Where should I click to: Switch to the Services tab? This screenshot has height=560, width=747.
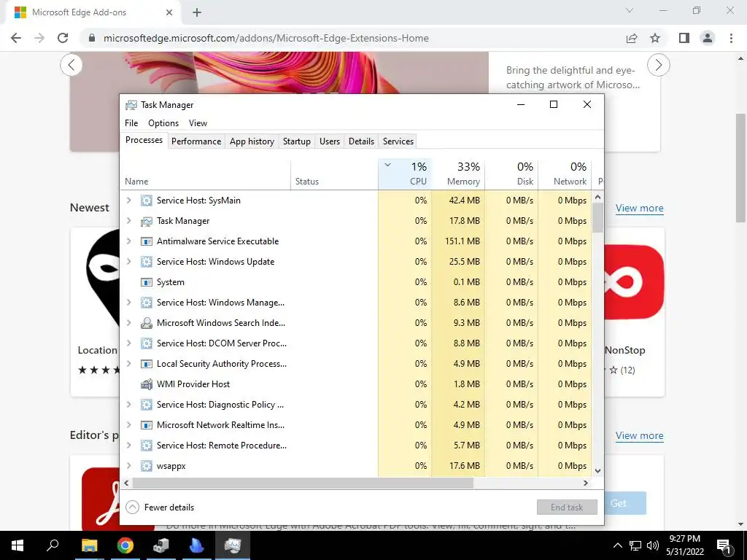(x=398, y=141)
